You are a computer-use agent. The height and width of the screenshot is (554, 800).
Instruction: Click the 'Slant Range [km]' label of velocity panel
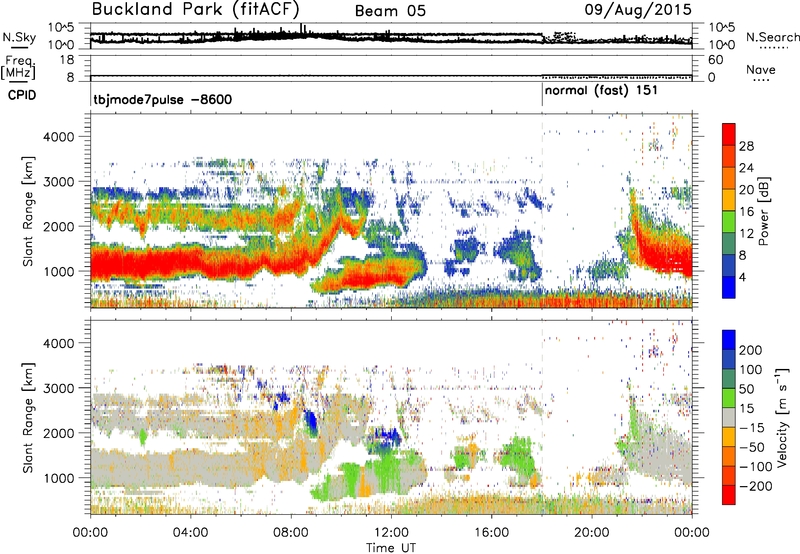pos(28,418)
